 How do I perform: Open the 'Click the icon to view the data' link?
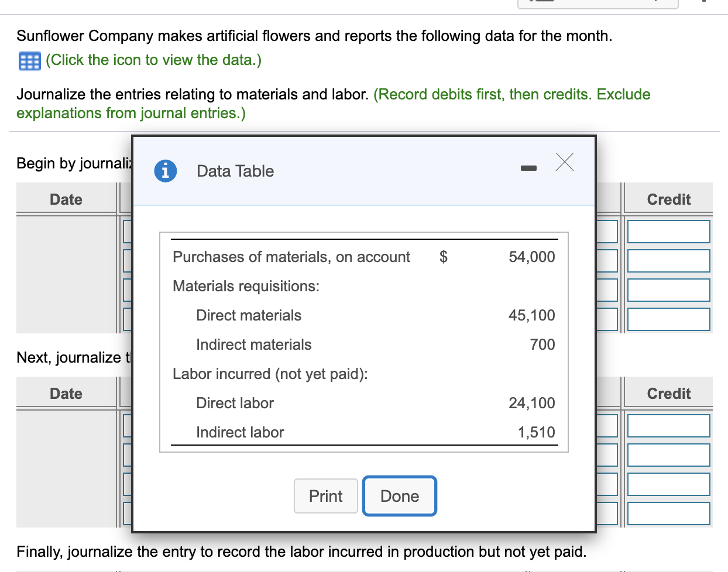154,60
